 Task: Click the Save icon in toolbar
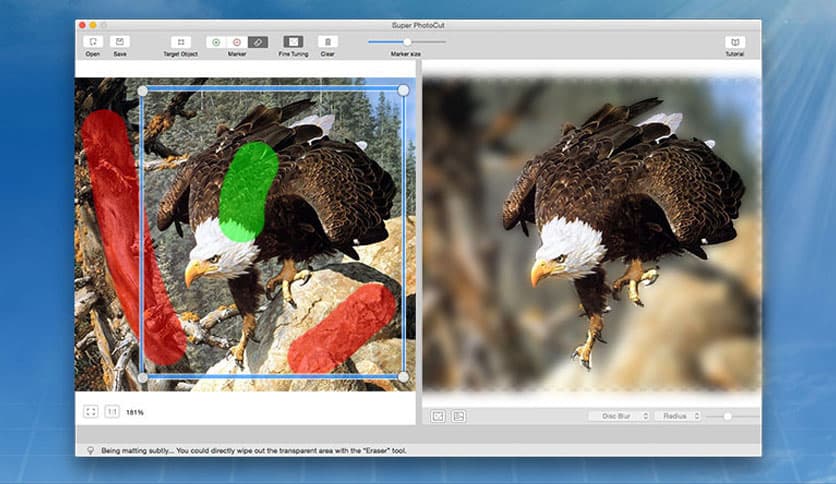(120, 42)
